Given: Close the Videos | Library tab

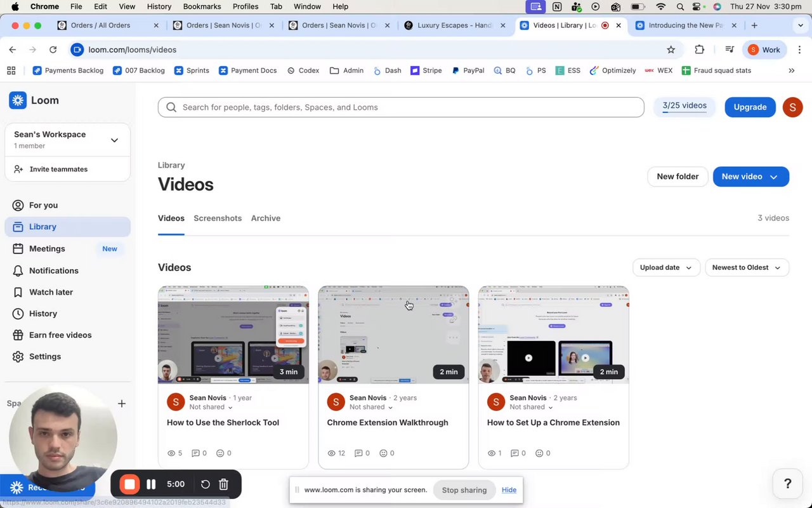Looking at the screenshot, I should click(x=619, y=25).
